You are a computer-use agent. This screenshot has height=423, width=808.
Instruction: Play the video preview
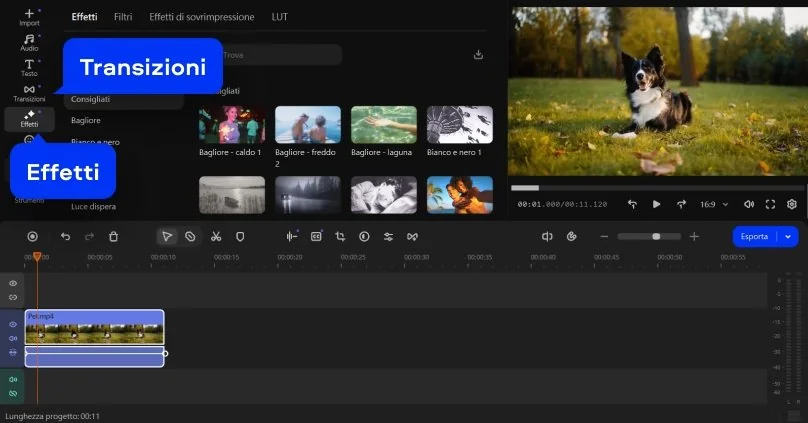point(656,204)
